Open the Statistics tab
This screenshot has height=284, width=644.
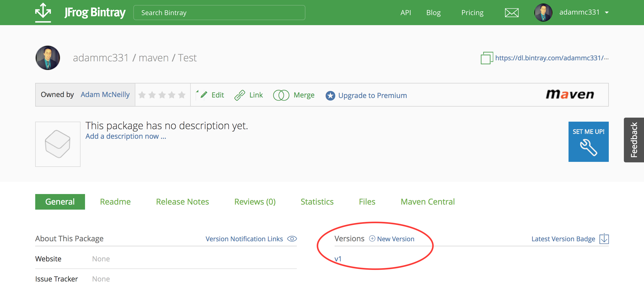coord(317,202)
